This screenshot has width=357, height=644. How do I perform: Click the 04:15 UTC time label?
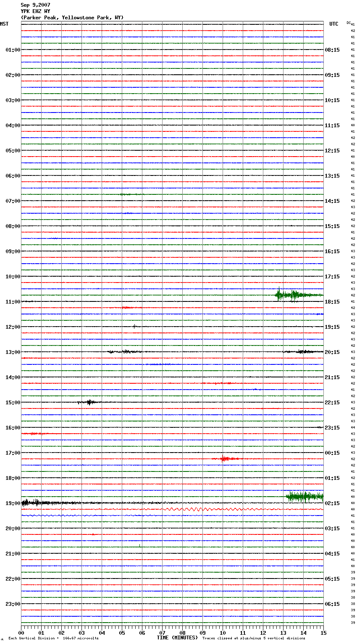(332, 554)
